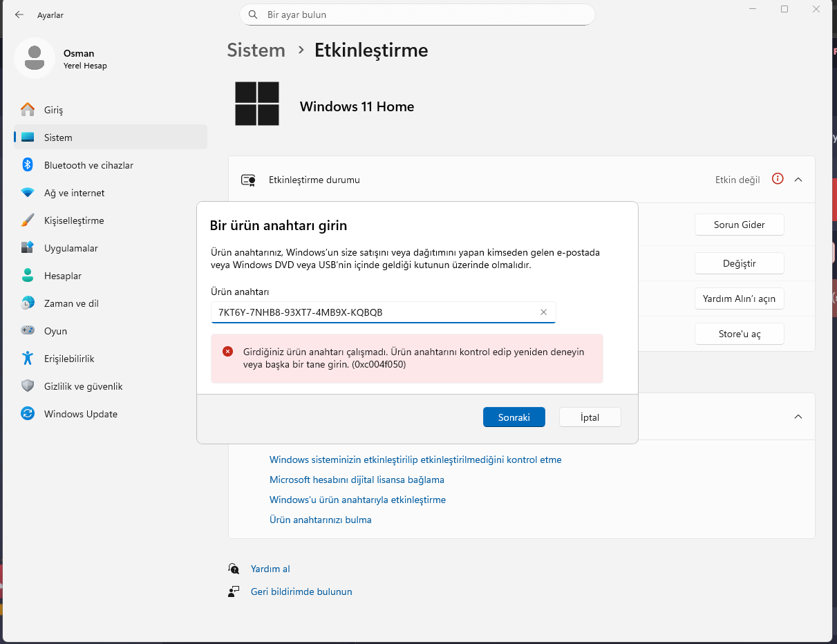
Task: Click the İptal button
Action: [590, 417]
